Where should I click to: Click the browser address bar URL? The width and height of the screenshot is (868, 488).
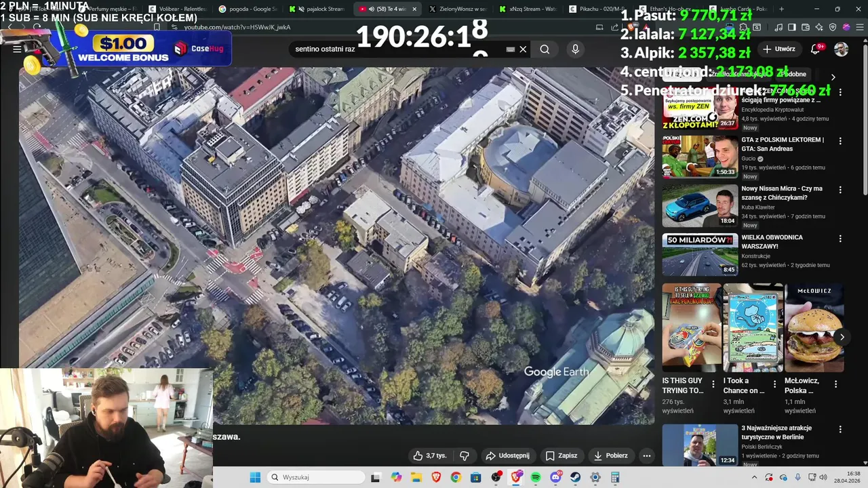coord(237,27)
